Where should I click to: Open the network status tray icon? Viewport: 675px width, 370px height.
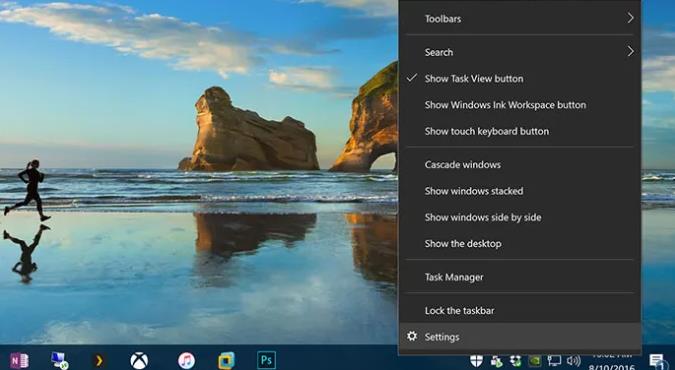click(x=554, y=361)
